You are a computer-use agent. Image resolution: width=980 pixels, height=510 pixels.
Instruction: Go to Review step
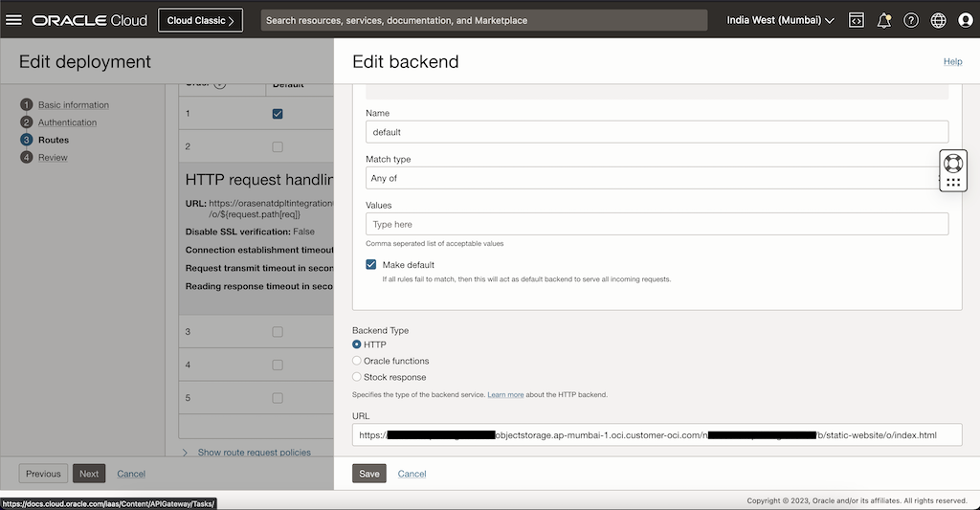click(53, 157)
